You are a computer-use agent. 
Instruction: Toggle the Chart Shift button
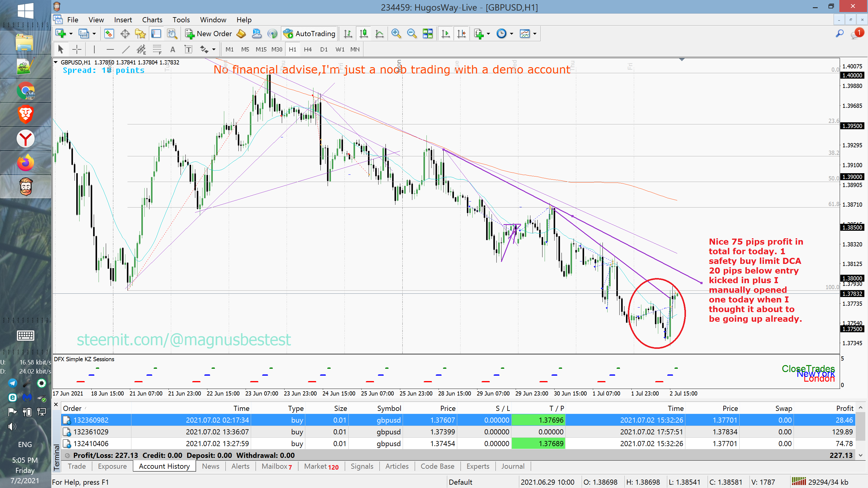click(x=461, y=34)
